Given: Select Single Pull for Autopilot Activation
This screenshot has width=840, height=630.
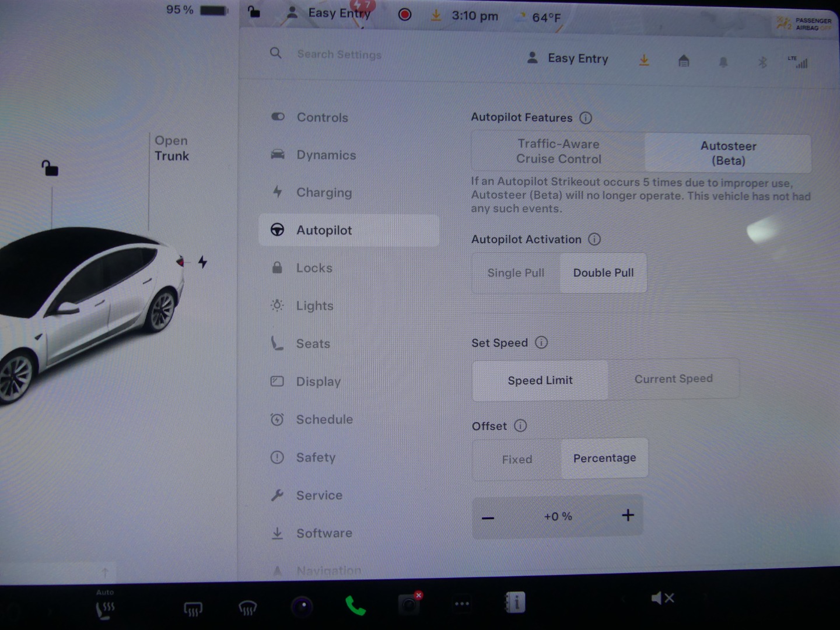Looking at the screenshot, I should point(516,273).
